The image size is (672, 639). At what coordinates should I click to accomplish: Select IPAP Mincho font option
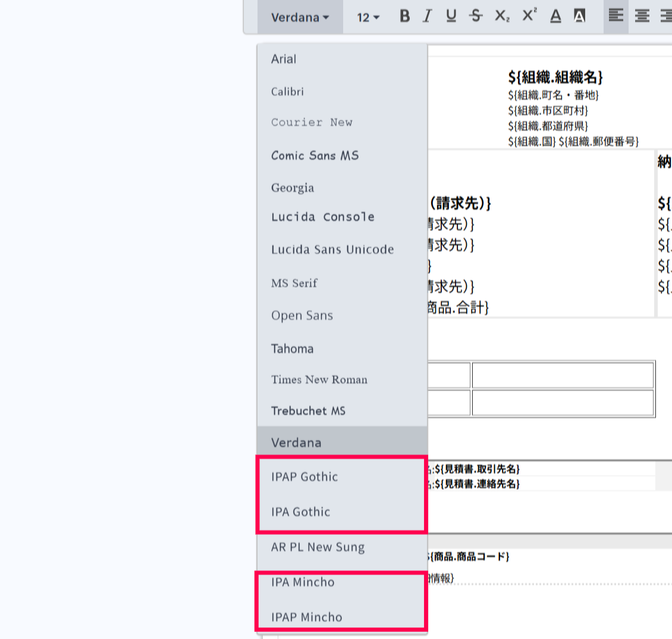[x=306, y=617]
